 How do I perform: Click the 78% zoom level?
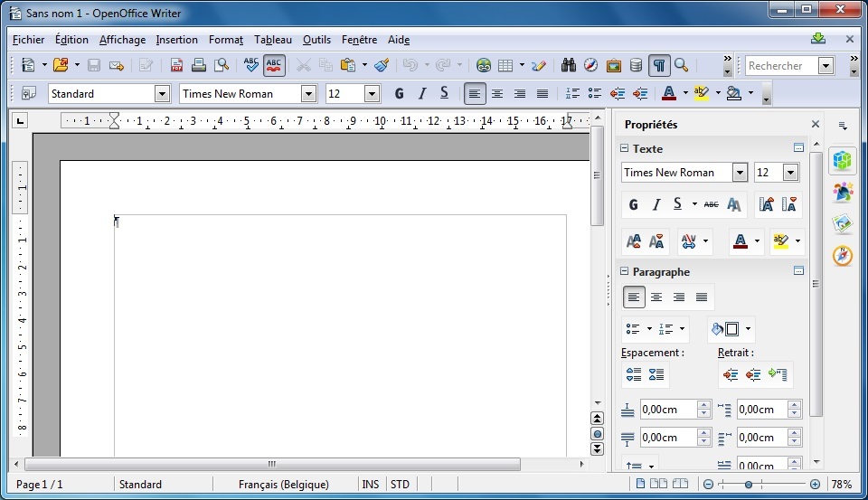(842, 485)
